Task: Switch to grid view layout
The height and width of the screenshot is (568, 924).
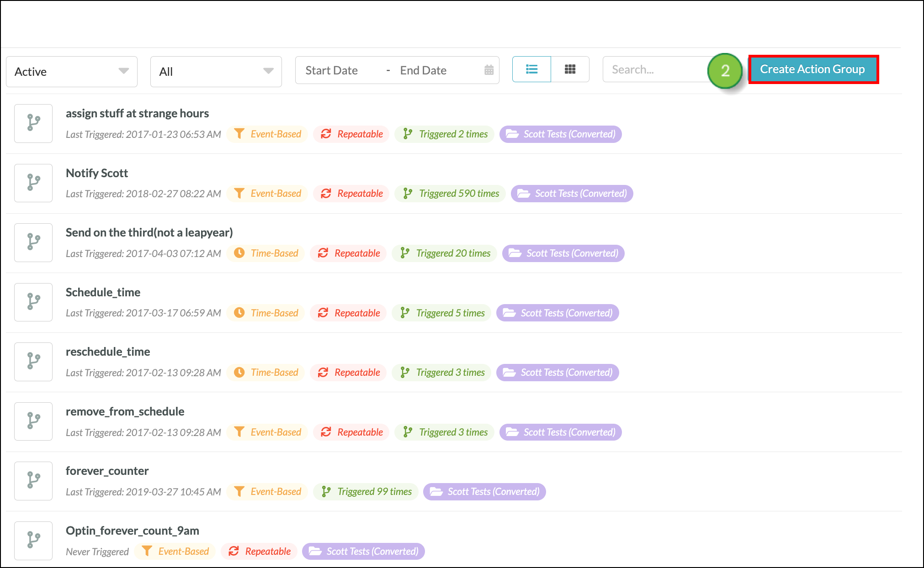Action: pos(570,69)
